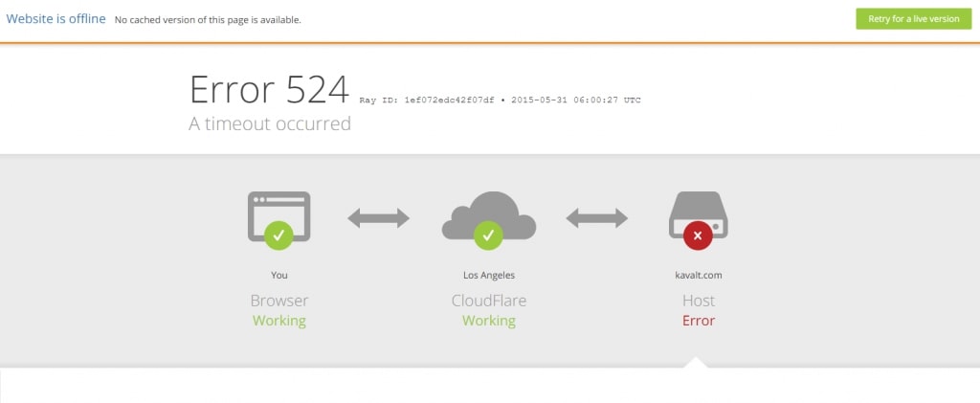Click the Working status under CloudFlare
The width and height of the screenshot is (980, 403).
pos(489,321)
